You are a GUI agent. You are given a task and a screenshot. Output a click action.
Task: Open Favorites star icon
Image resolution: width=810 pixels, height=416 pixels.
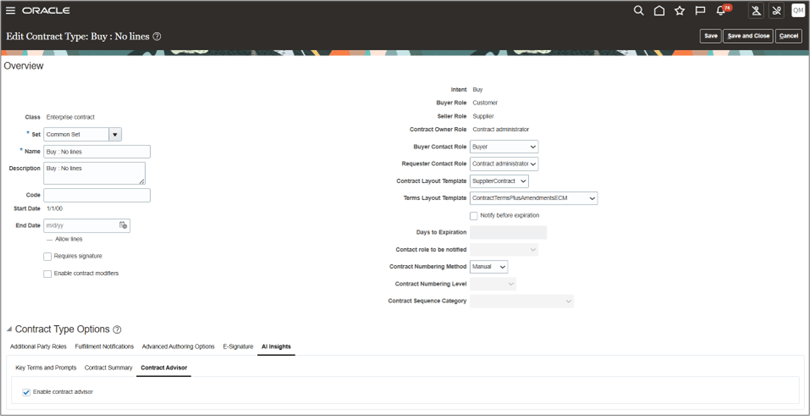(679, 10)
